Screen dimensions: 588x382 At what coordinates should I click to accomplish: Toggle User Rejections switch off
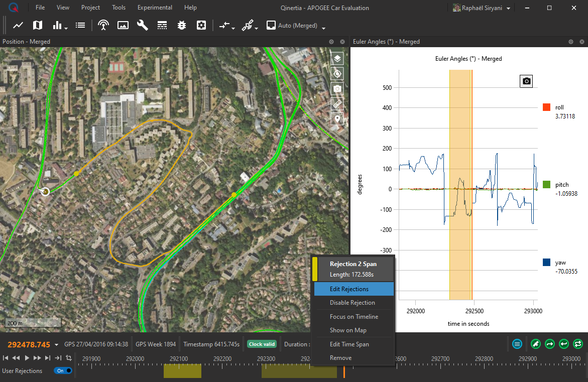[63, 370]
